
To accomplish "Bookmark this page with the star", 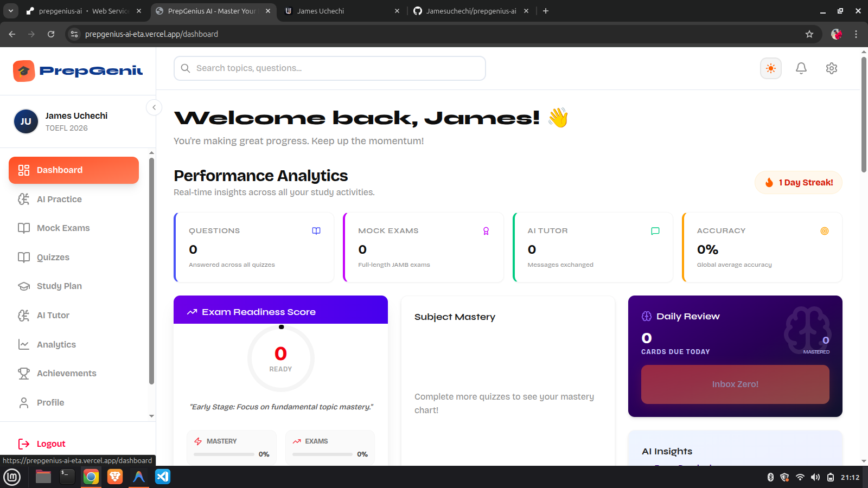I will pyautogui.click(x=809, y=34).
